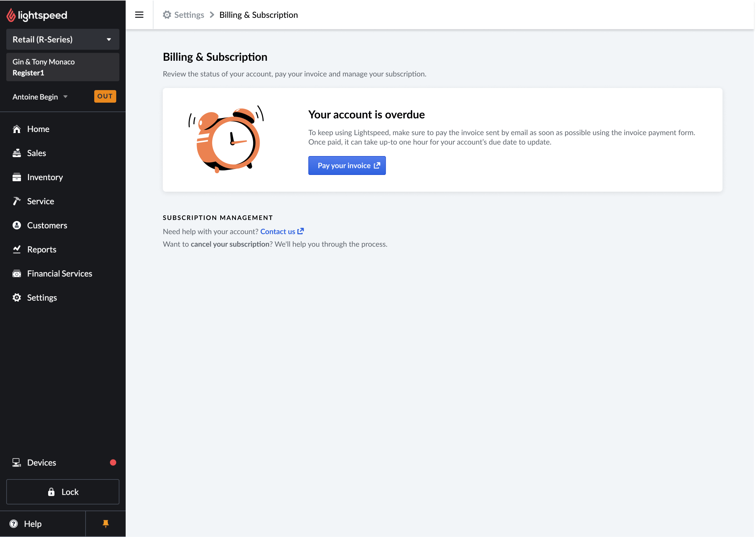Viewport: 756px width, 537px height.
Task: Click the Financial Services cash icon
Action: [17, 274]
